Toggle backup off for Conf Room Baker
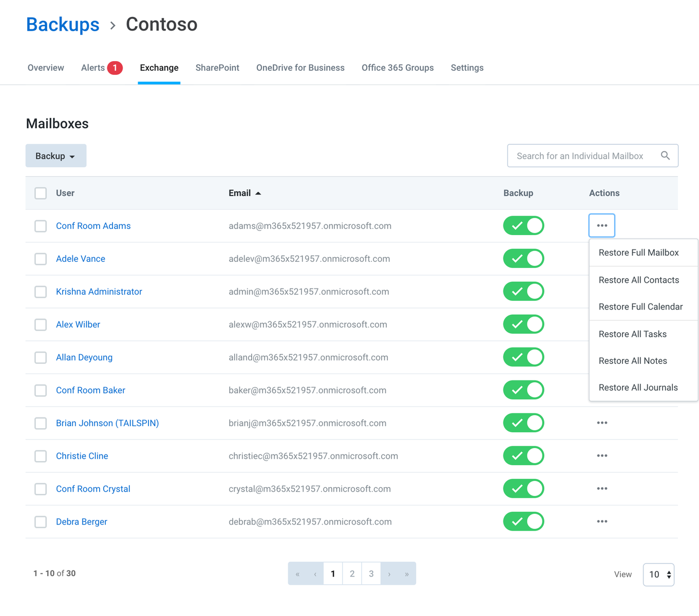 (523, 390)
